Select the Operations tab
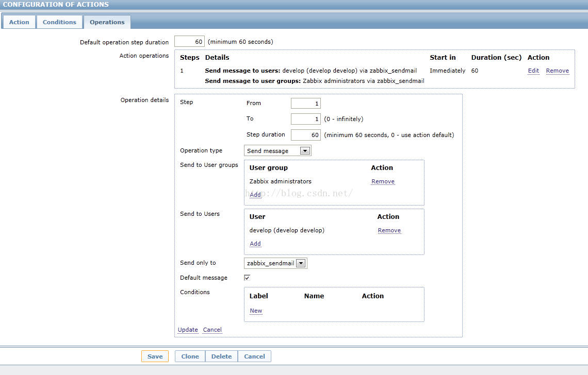Viewport: 588px width, 375px height. (107, 22)
